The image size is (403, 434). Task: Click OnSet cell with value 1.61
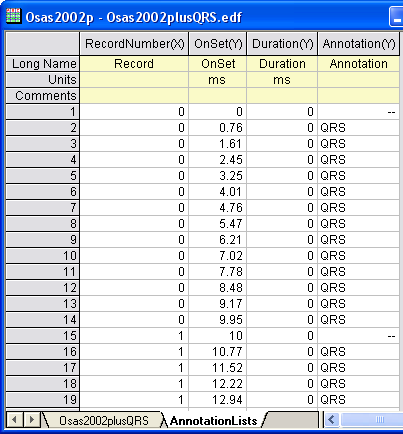pyautogui.click(x=218, y=144)
